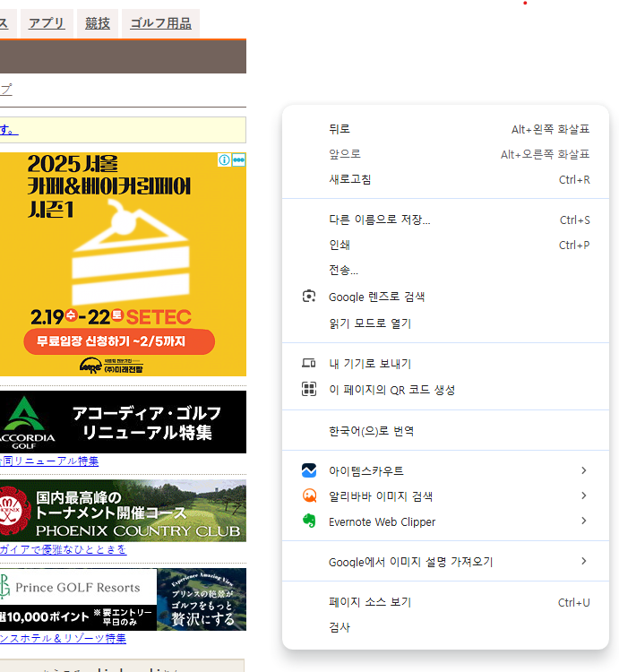Expand the Evernote Web Clipper submenu arrow
Viewport: 619px width, 672px height.
[x=583, y=521]
